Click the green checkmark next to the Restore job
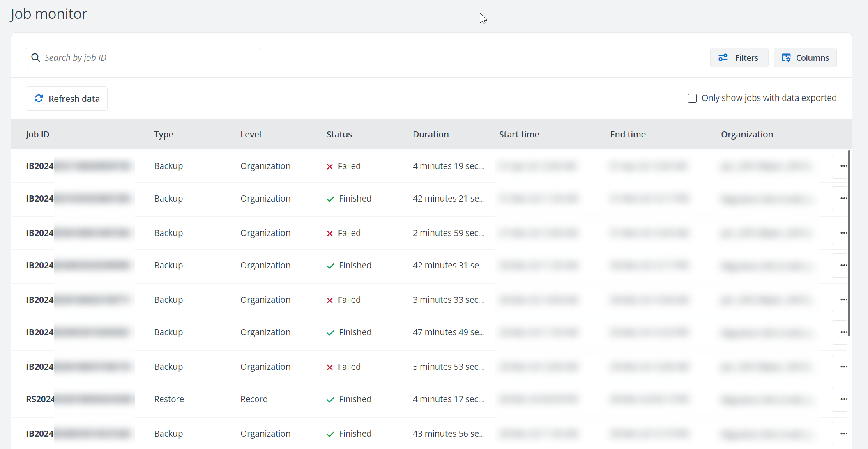Viewport: 868px width, 449px height. tap(330, 399)
